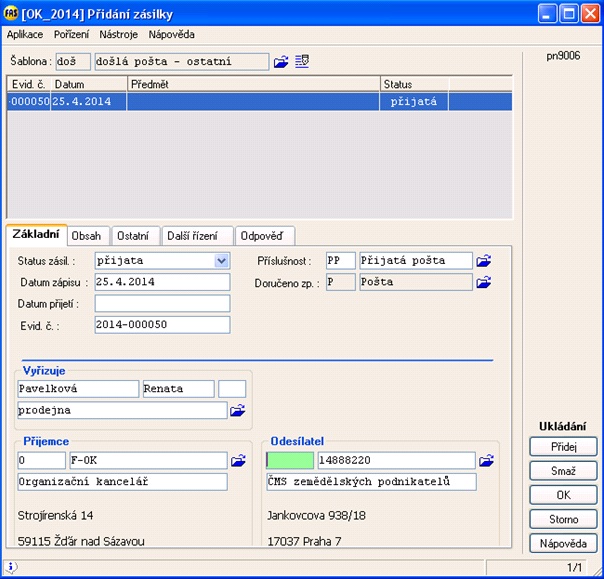The image size is (604, 579).
Task: Click the Příslušnost code field PP
Action: [341, 261]
